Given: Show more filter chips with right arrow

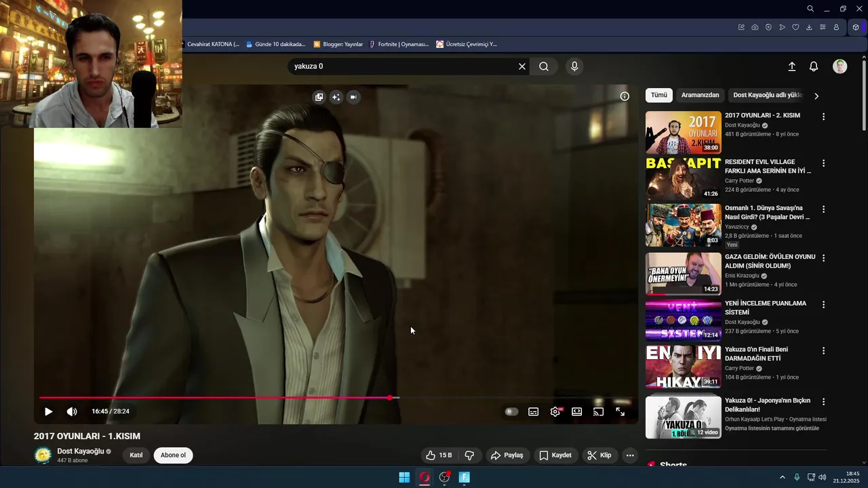Looking at the screenshot, I should pyautogui.click(x=816, y=96).
